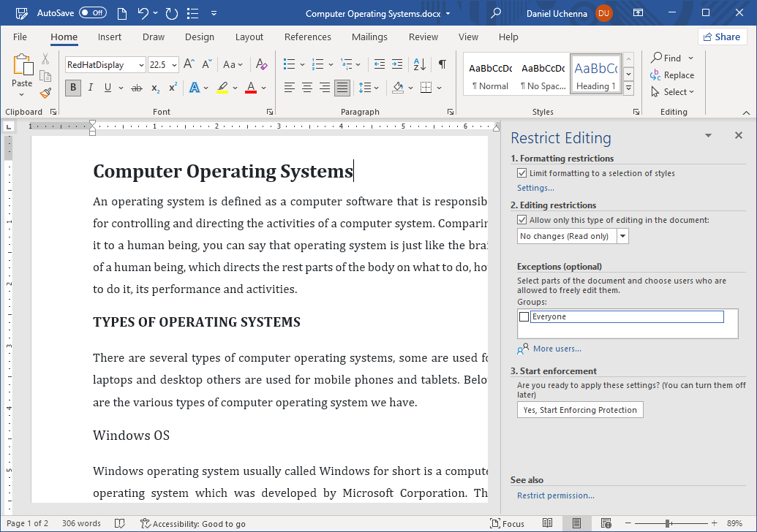Open the Sort dialog icon
Screen dimensions: 757x532
click(418, 64)
